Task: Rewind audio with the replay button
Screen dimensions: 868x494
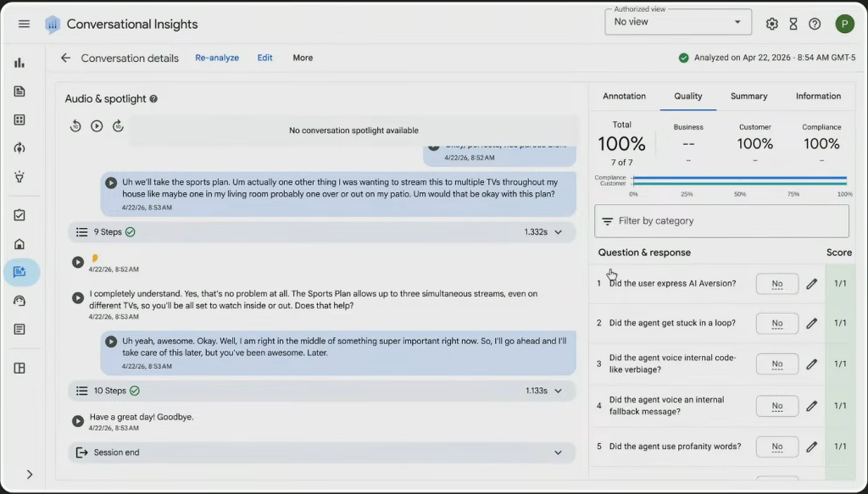Action: pyautogui.click(x=75, y=126)
